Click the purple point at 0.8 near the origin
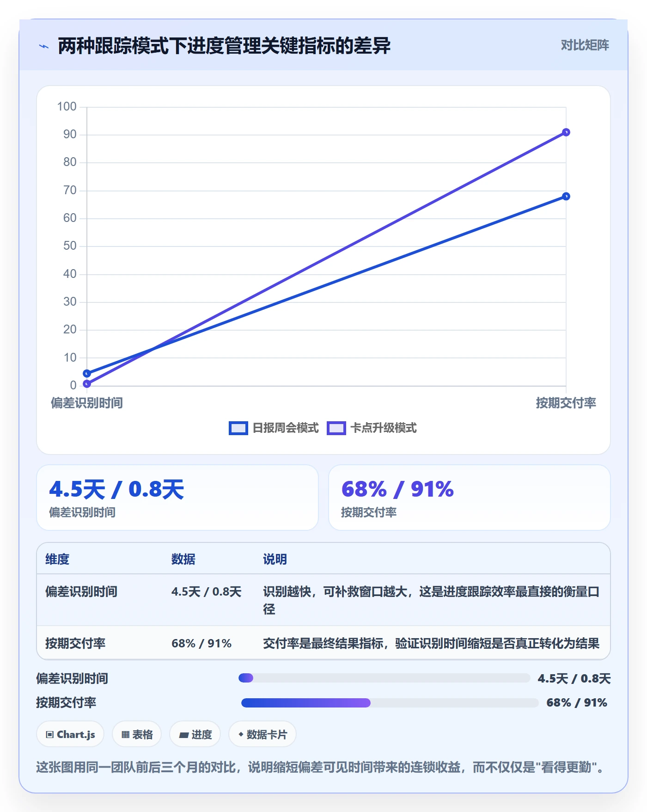The width and height of the screenshot is (647, 812). tap(87, 384)
